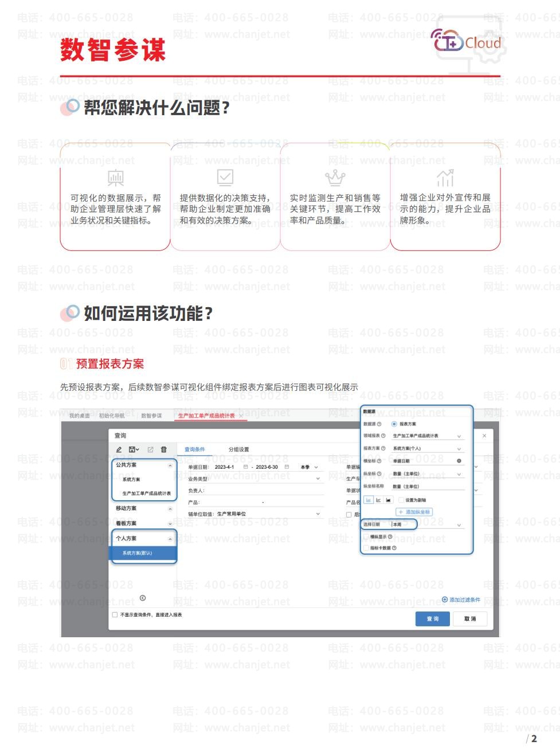The height and width of the screenshot is (749, 560).
Task: Click the end date 2023-6-30 field
Action: (x=267, y=467)
